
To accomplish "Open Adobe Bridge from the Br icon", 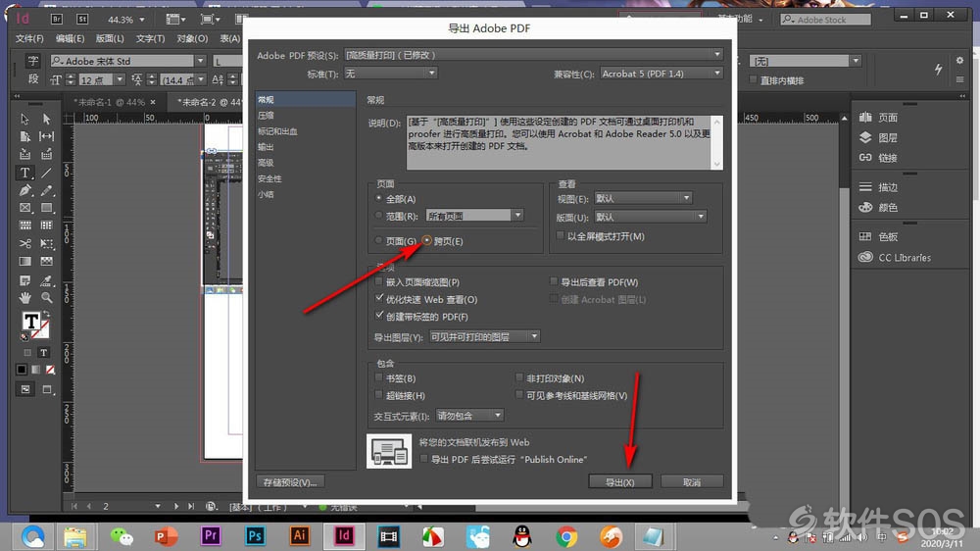I will pos(56,20).
